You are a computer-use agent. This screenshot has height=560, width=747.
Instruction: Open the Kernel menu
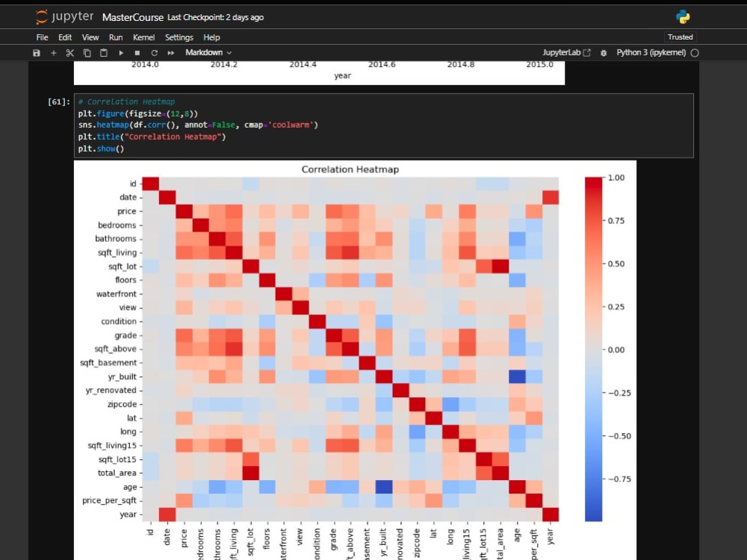pos(143,37)
